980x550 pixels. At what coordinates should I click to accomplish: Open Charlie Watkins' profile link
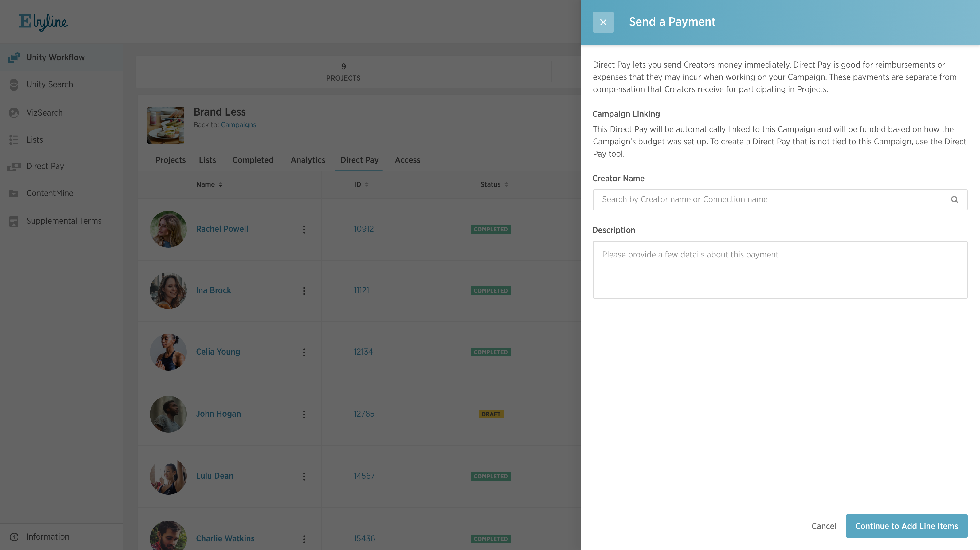pos(225,539)
